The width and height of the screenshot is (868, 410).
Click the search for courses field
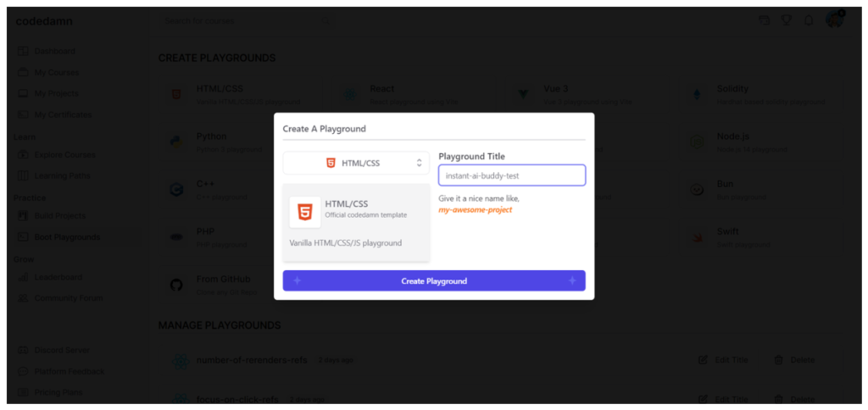pos(247,21)
